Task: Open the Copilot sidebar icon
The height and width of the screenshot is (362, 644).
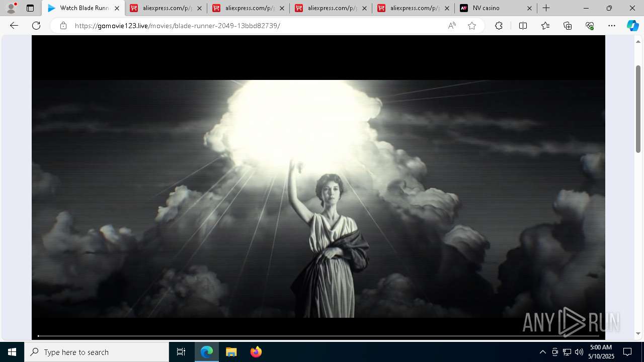Action: pos(632,26)
